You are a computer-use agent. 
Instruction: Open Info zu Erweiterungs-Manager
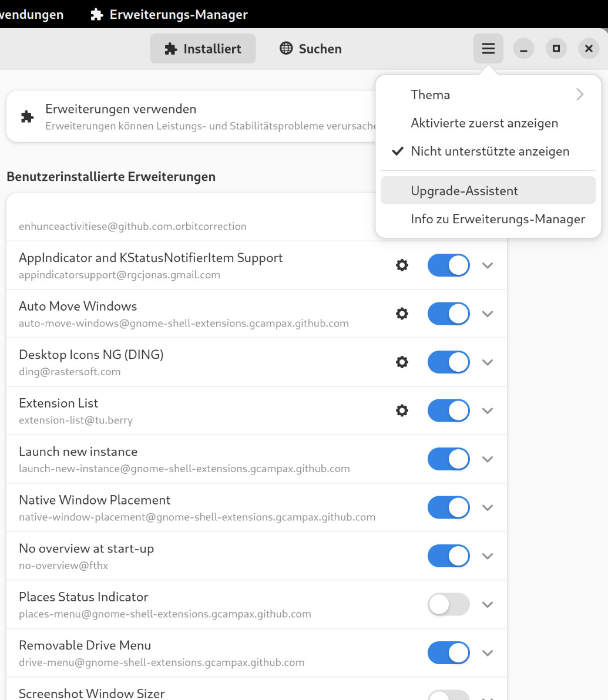(x=488, y=218)
